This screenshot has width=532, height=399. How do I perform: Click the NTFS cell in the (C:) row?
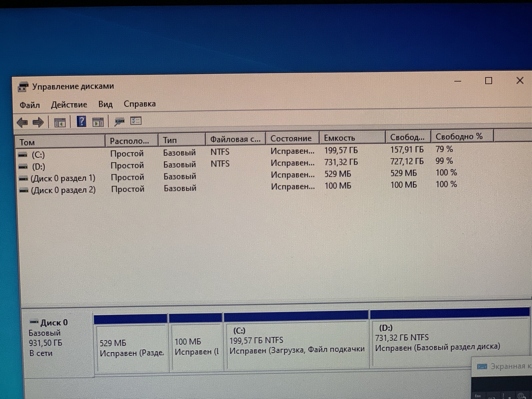click(220, 152)
